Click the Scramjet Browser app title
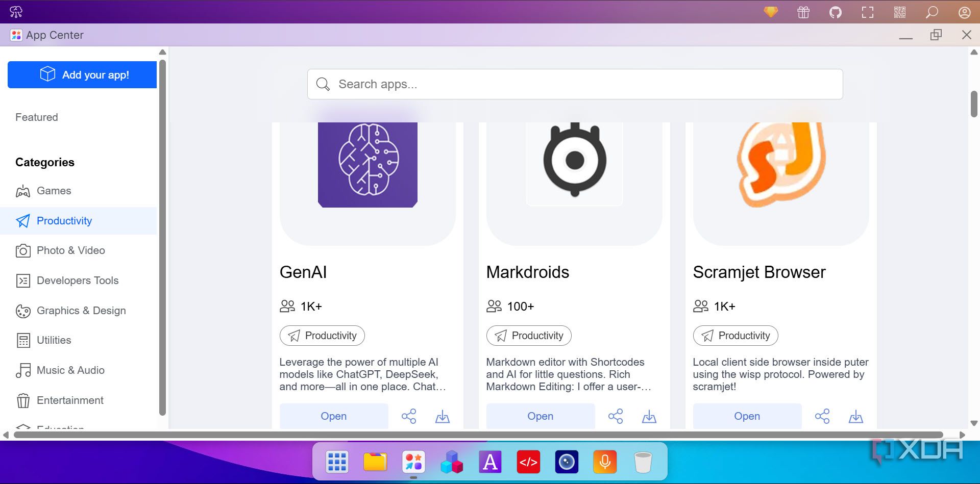 [759, 272]
